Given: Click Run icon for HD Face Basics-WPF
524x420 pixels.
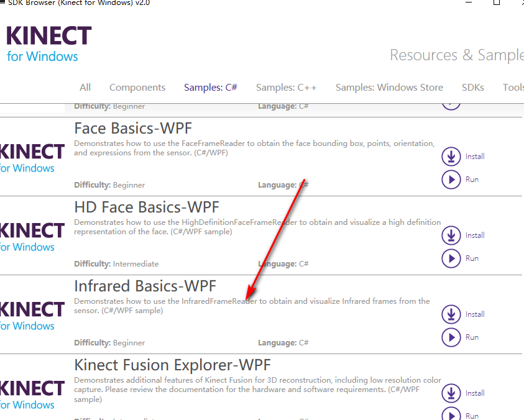Looking at the screenshot, I should pos(451,258).
